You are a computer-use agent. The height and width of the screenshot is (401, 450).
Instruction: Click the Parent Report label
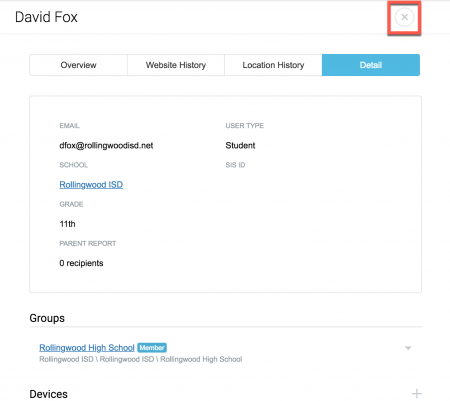click(88, 244)
